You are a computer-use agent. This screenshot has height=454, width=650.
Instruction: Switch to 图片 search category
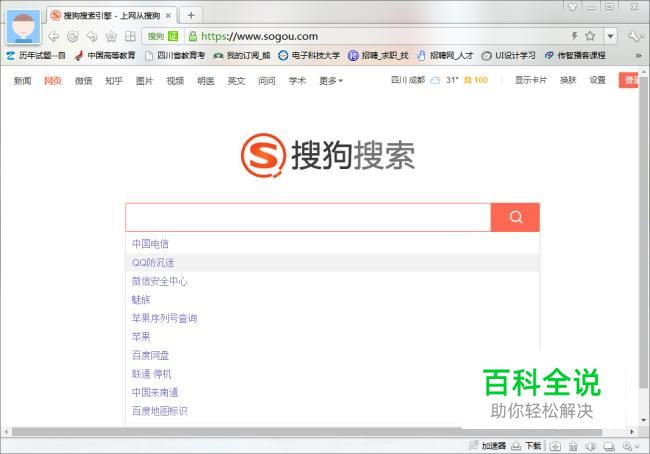point(144,80)
